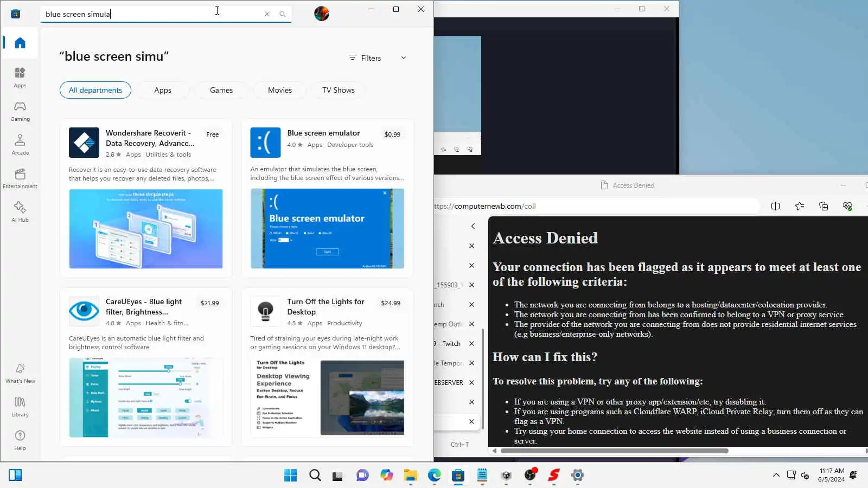Viewport: 868px width, 488px height.
Task: Open File Explorer from the taskbar
Action: pyautogui.click(x=410, y=476)
